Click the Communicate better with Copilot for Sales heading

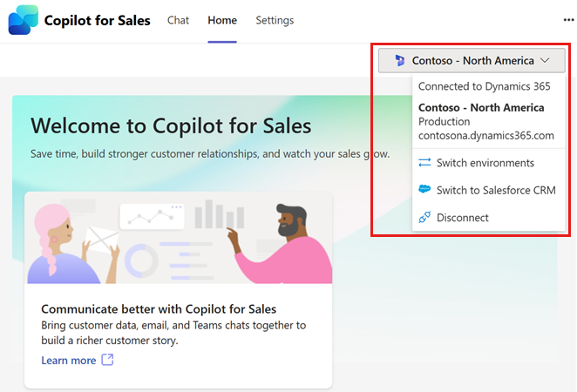(x=159, y=309)
